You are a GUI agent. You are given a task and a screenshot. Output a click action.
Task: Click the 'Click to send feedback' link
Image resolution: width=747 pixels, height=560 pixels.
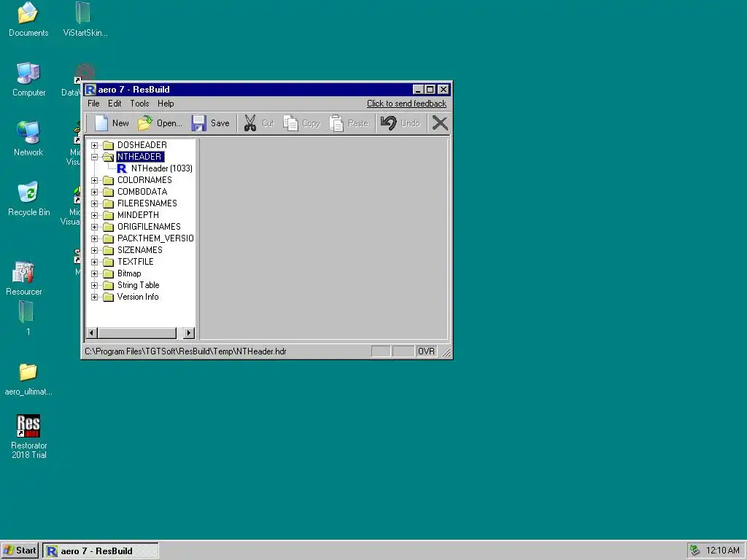[x=406, y=104]
